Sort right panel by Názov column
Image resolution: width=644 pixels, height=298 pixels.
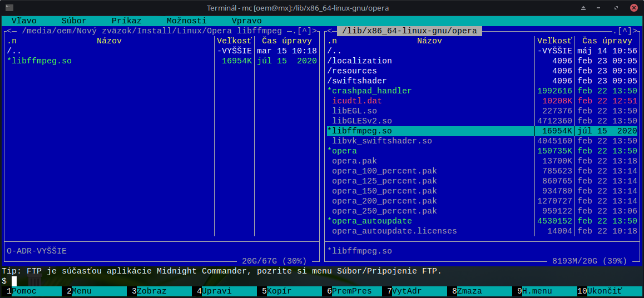point(429,41)
